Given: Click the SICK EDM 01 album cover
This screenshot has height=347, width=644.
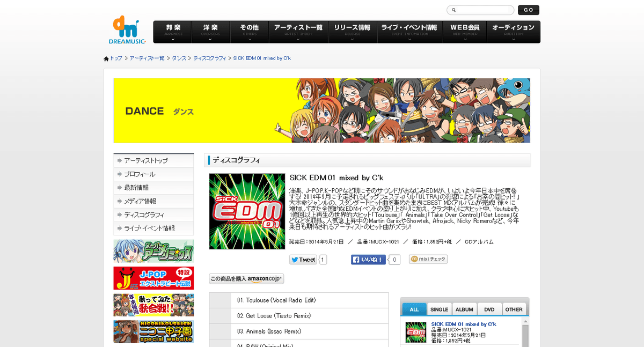Looking at the screenshot, I should pos(247,211).
